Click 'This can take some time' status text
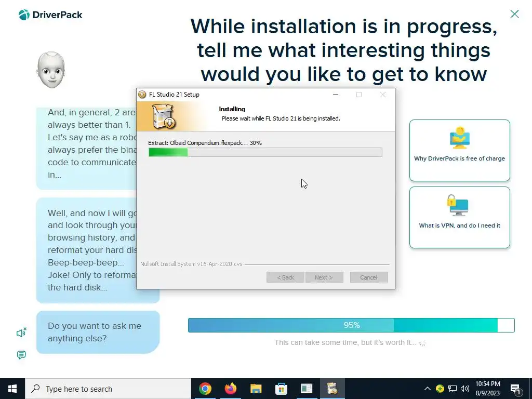 (345, 342)
